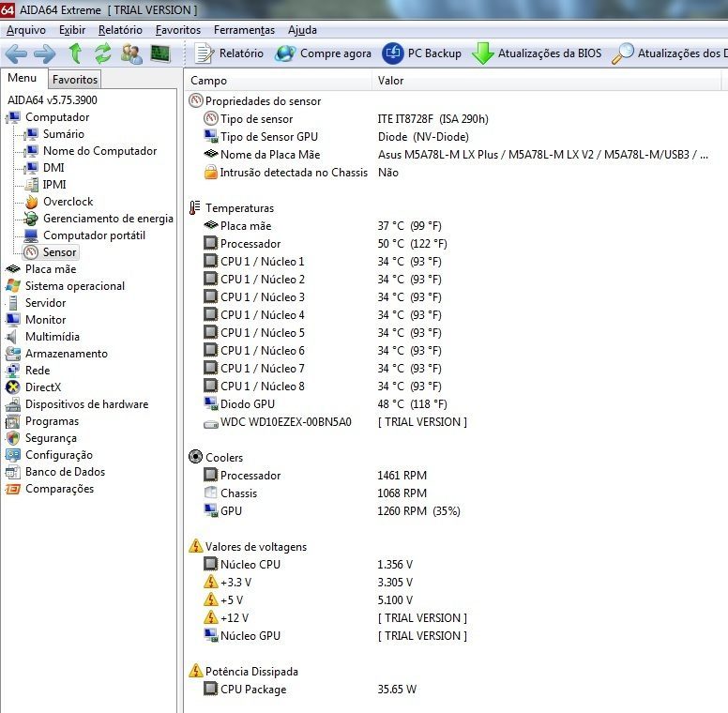Generate report via Relatório toolbar button

tap(228, 53)
